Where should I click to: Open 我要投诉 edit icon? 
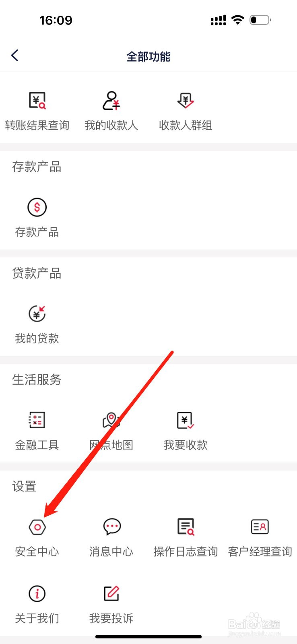[x=111, y=593]
